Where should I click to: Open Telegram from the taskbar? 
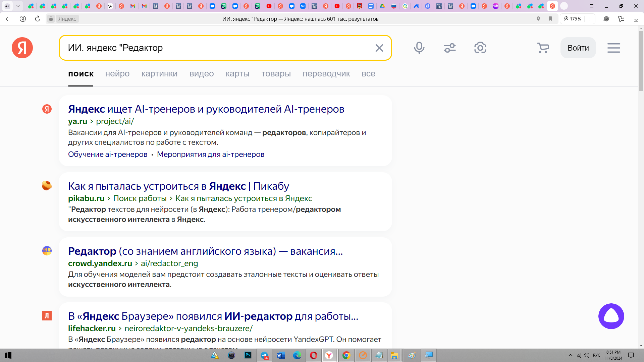point(265,355)
